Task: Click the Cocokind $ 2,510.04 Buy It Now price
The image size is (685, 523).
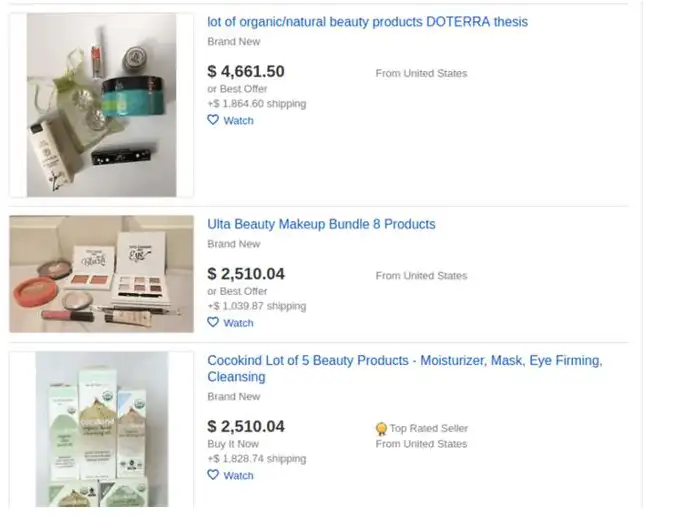Action: pyautogui.click(x=246, y=426)
